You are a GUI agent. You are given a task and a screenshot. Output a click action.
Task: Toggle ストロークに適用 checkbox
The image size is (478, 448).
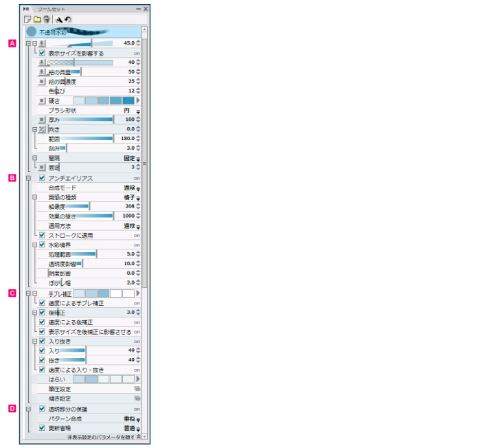(42, 235)
